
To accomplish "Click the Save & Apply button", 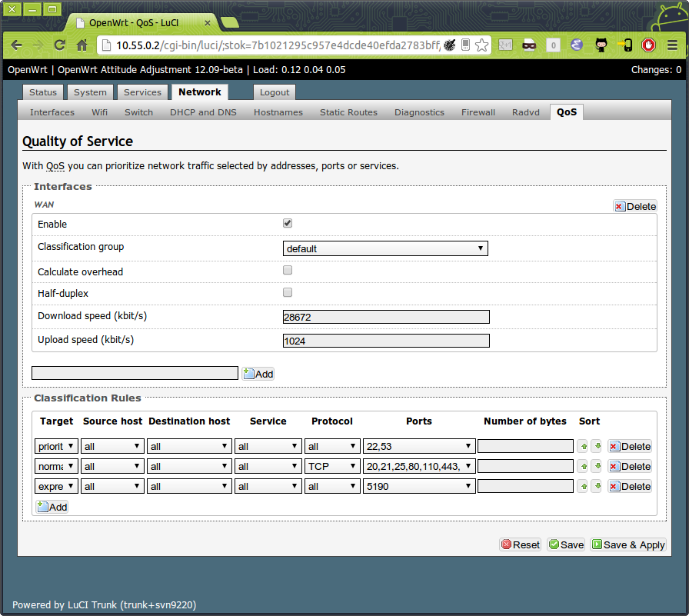I will point(628,544).
